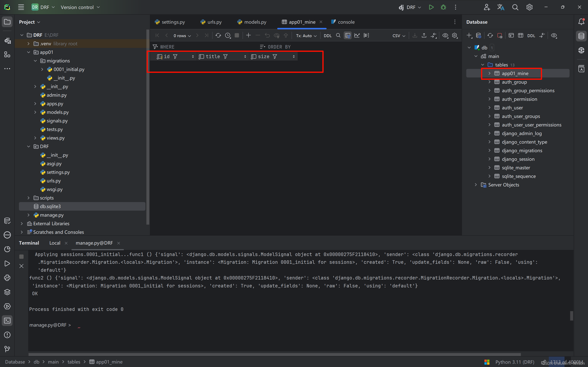588x367 pixels.
Task: Click the CSV export format icon
Action: (397, 35)
